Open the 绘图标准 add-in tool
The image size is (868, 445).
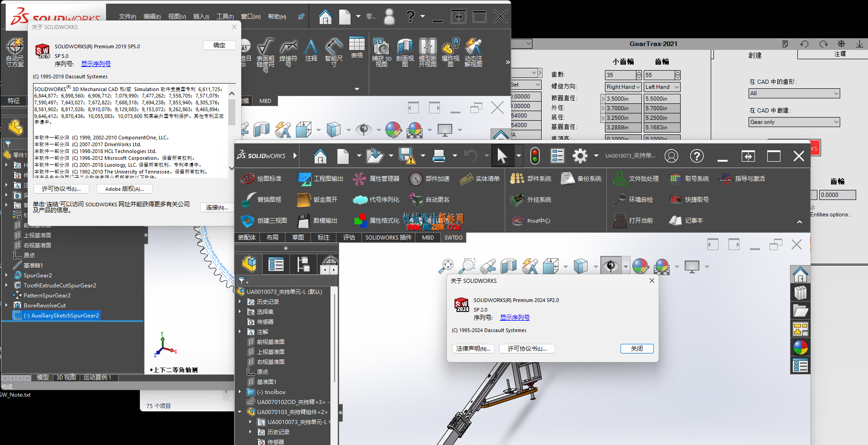261,179
